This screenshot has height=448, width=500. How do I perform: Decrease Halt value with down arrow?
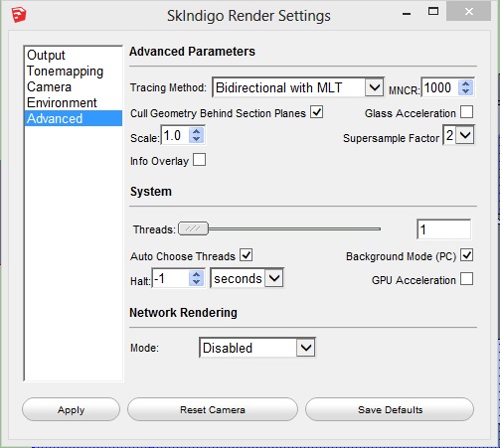pyautogui.click(x=197, y=282)
